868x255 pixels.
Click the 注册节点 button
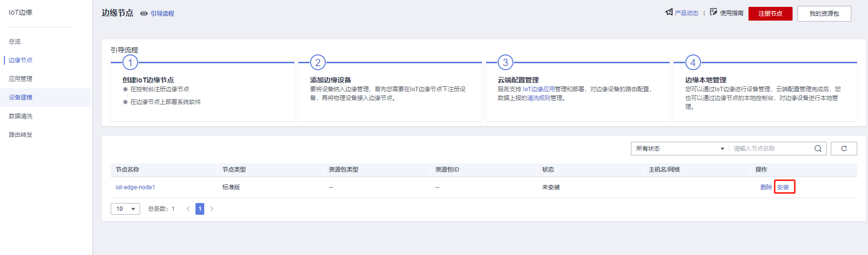(771, 14)
